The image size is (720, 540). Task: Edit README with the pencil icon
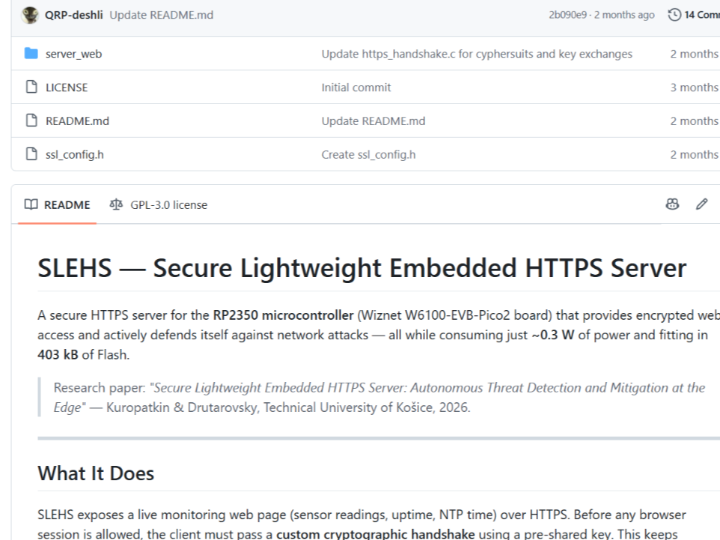tap(702, 204)
